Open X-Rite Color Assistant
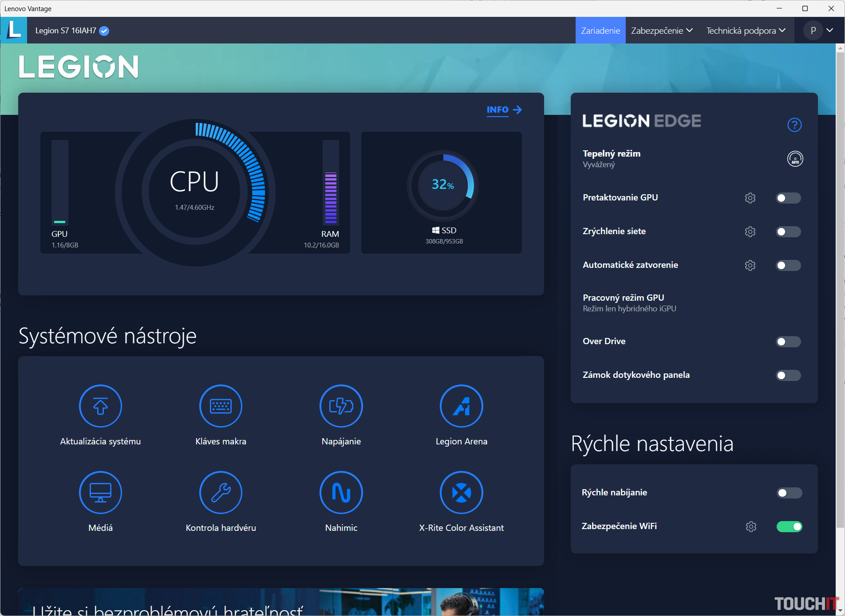This screenshot has height=616, width=845. (461, 492)
